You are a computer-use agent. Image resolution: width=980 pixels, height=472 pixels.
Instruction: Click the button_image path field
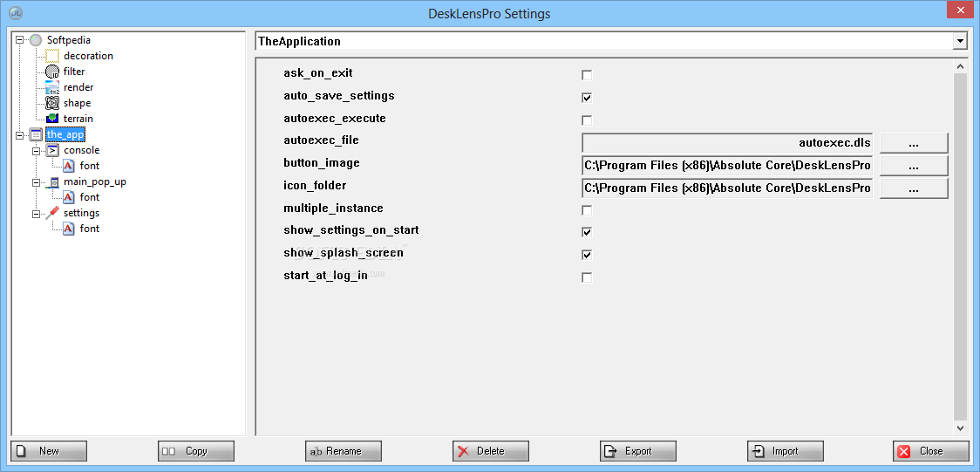point(727,165)
